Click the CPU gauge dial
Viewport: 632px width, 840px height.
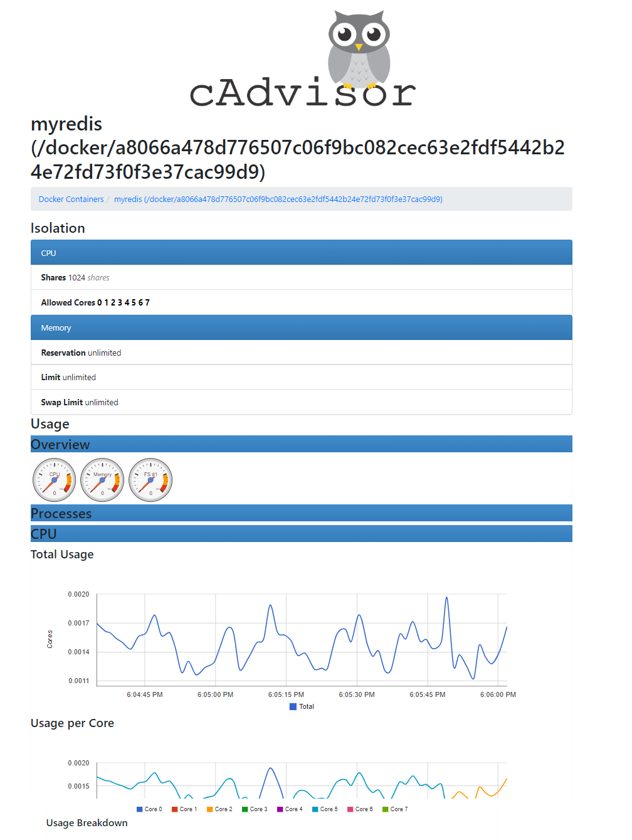tap(55, 480)
